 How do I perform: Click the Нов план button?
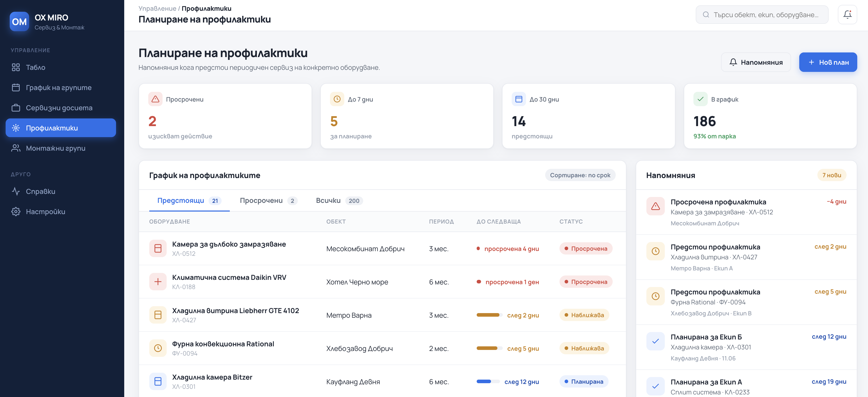828,62
